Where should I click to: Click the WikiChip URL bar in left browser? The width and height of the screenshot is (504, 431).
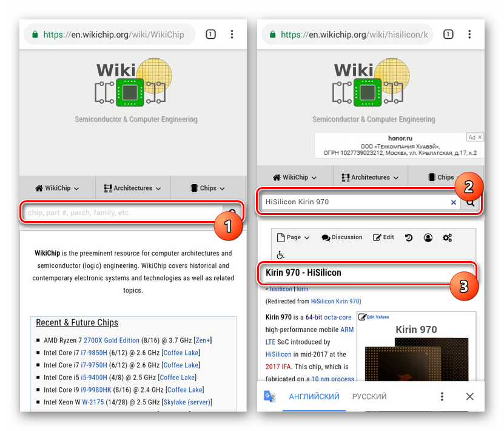click(109, 35)
